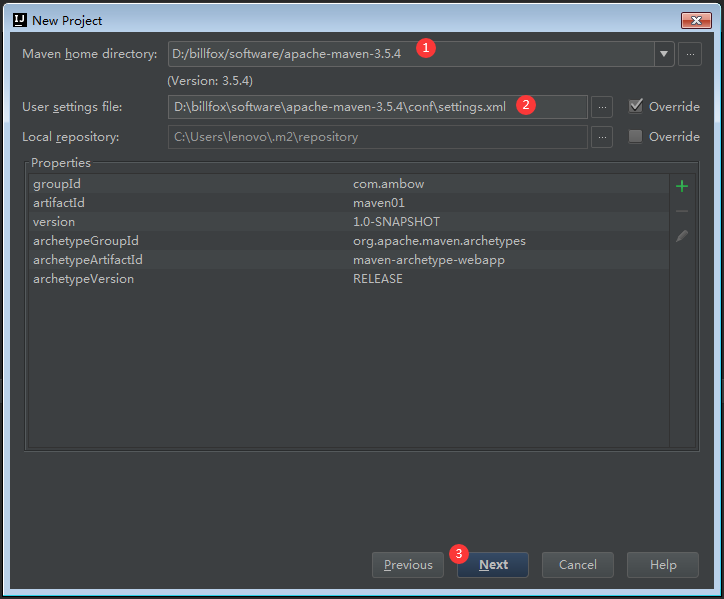Close the New Project dialog
The image size is (724, 599).
[x=696, y=20]
